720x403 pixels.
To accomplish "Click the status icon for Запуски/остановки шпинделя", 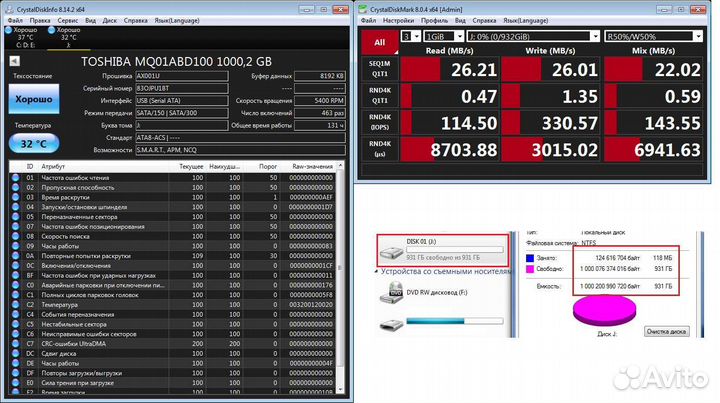I will click(16, 207).
